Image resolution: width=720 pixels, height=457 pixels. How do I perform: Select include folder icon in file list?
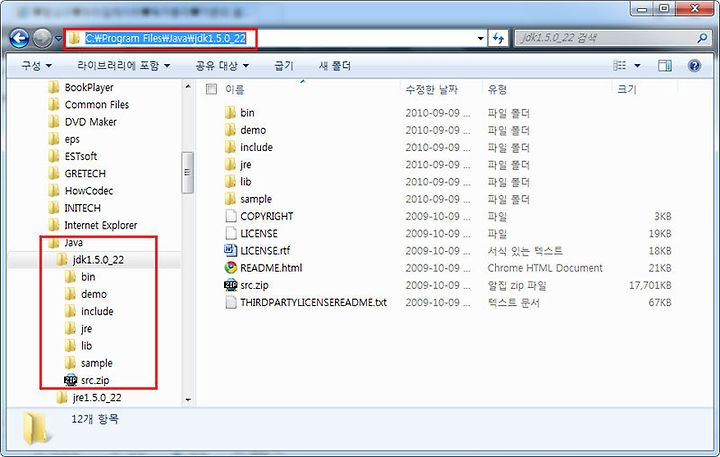[231, 147]
